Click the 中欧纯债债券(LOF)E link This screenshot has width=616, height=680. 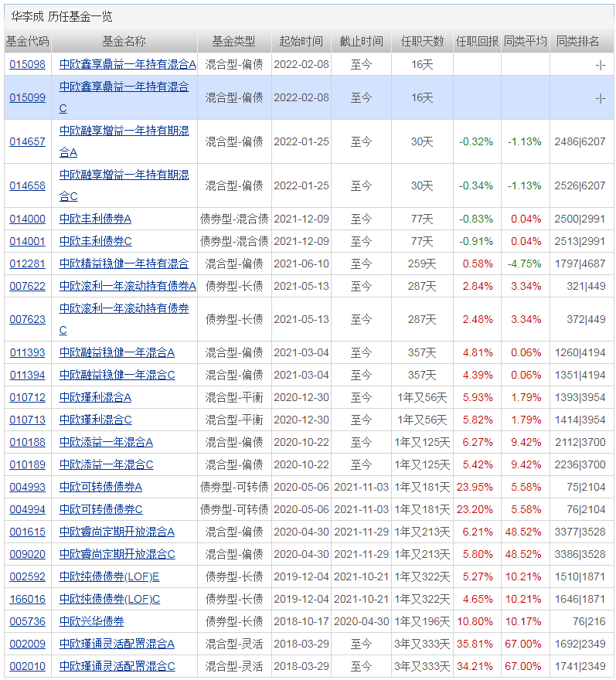109,576
